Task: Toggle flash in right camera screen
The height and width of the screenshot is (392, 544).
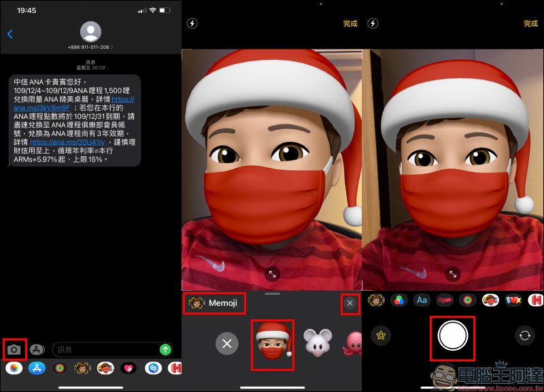Action: click(x=373, y=23)
